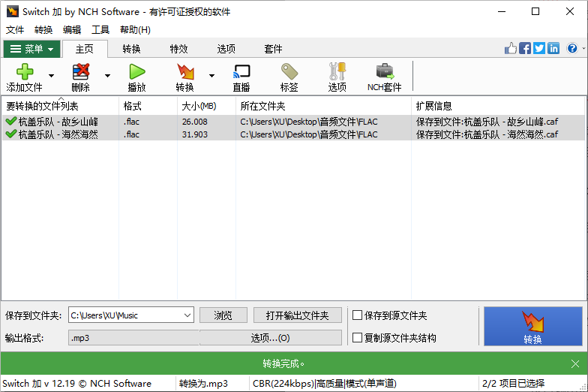Switch to the 转换 ribbon tab
The width and height of the screenshot is (588, 392).
132,49
